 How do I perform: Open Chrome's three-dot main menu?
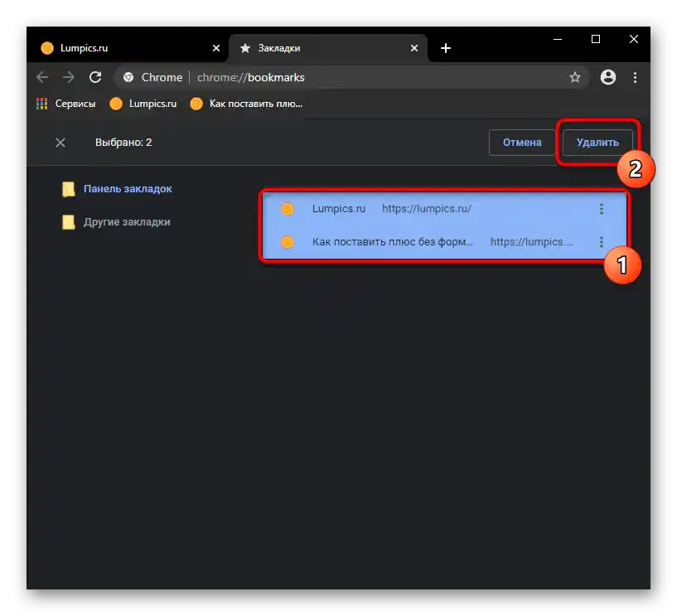[635, 77]
